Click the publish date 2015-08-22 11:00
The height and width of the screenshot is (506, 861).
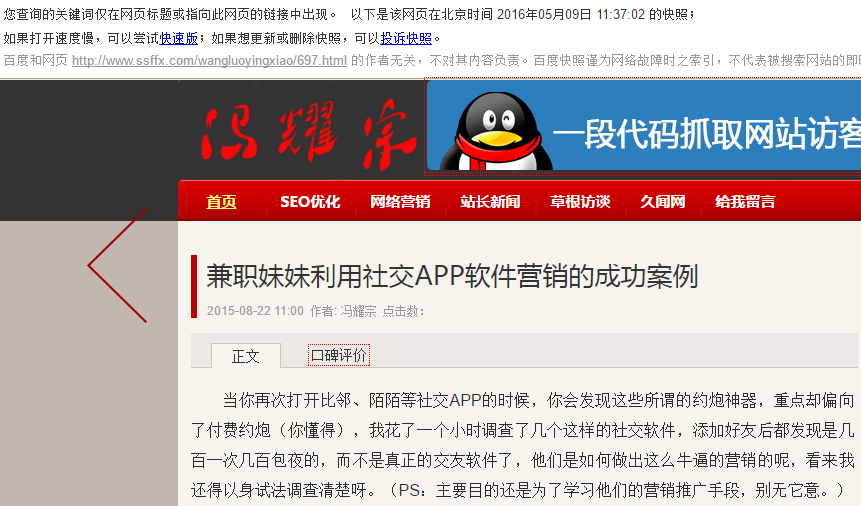click(x=255, y=311)
